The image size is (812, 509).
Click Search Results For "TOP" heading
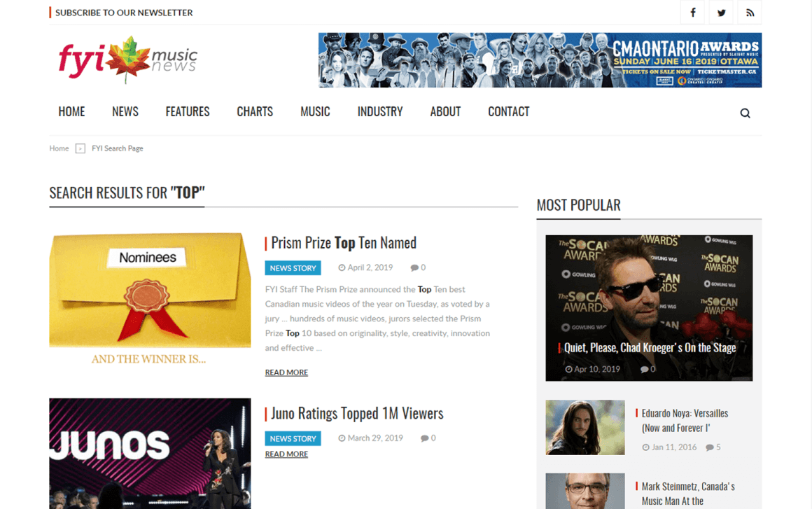(127, 193)
